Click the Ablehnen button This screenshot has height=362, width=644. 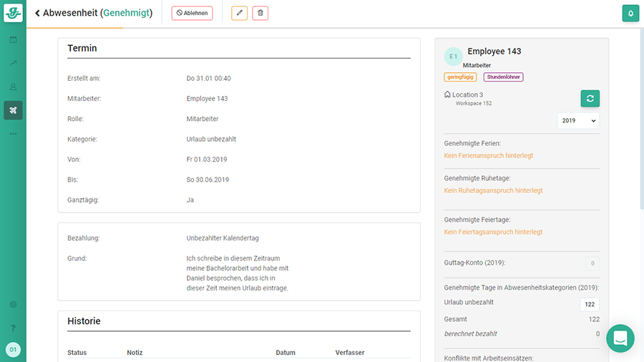(x=192, y=13)
